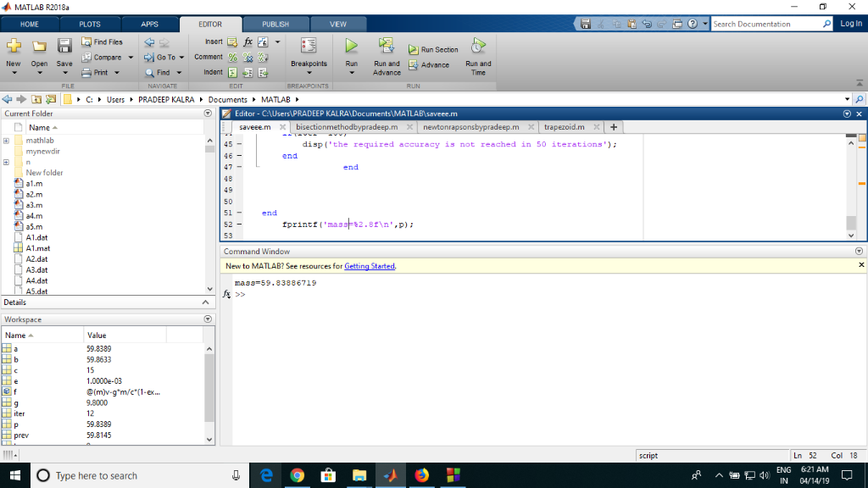Open the Breakpoints dropdown
Viewport: 868px width, 488px height.
tap(309, 73)
